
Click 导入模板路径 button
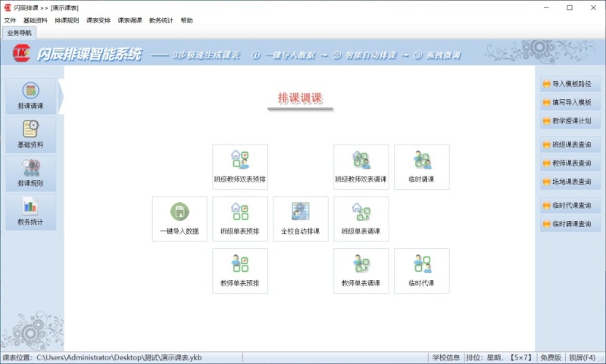[570, 84]
